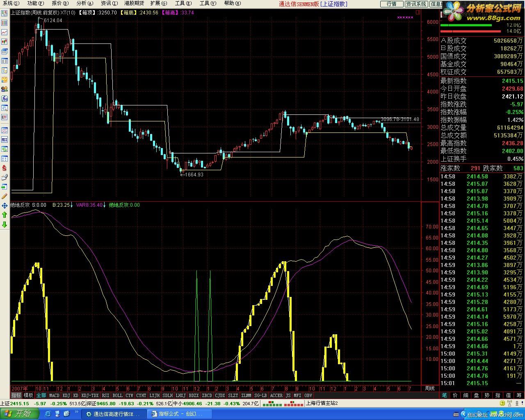The height and width of the screenshot is (420, 525).
Task: Click the two-people users sidebar icon
Action: 5,89
